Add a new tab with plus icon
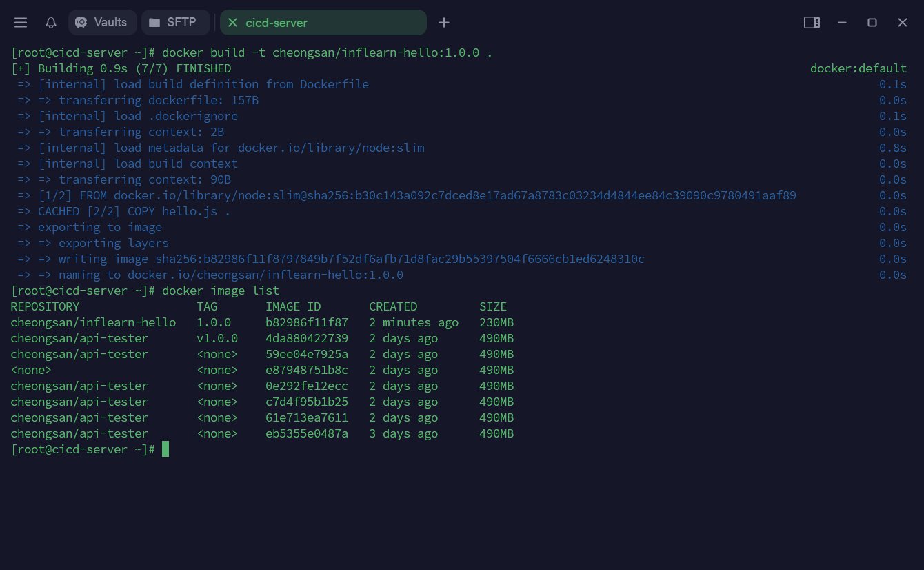The width and height of the screenshot is (924, 570). pyautogui.click(x=444, y=23)
